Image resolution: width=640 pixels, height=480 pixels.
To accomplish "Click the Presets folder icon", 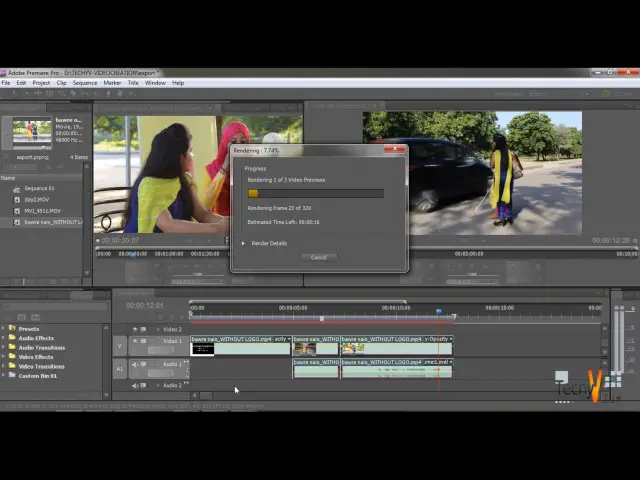I will tap(12, 328).
